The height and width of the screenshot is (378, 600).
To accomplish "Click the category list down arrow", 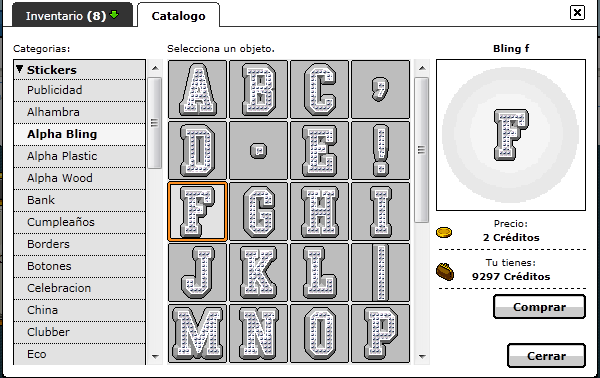I will click(x=155, y=357).
